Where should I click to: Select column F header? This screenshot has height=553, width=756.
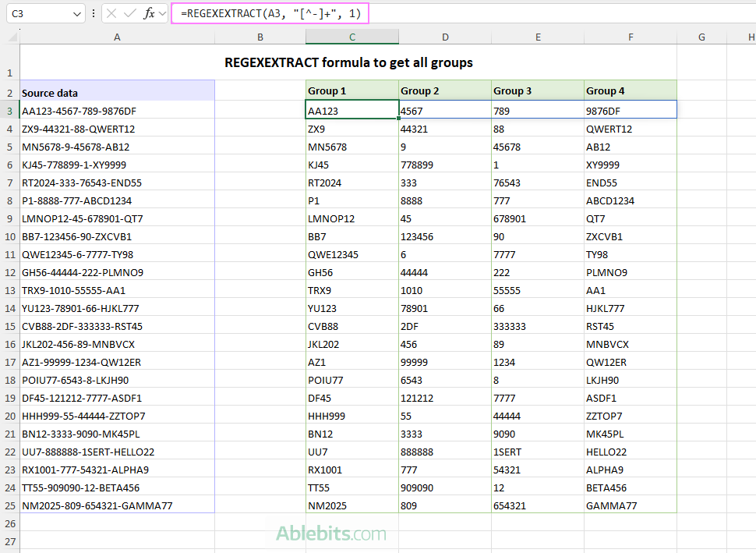pyautogui.click(x=631, y=37)
